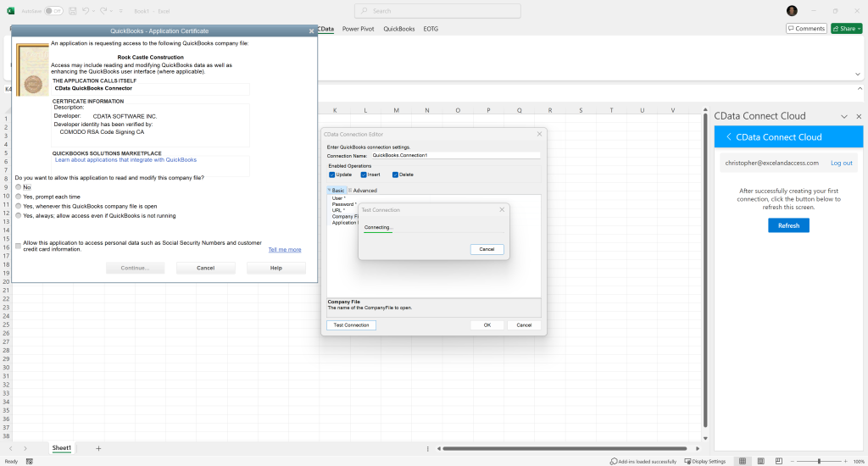Select 'Yes, whenever this QuickBooks company file is open'
868x466 pixels.
[19, 206]
